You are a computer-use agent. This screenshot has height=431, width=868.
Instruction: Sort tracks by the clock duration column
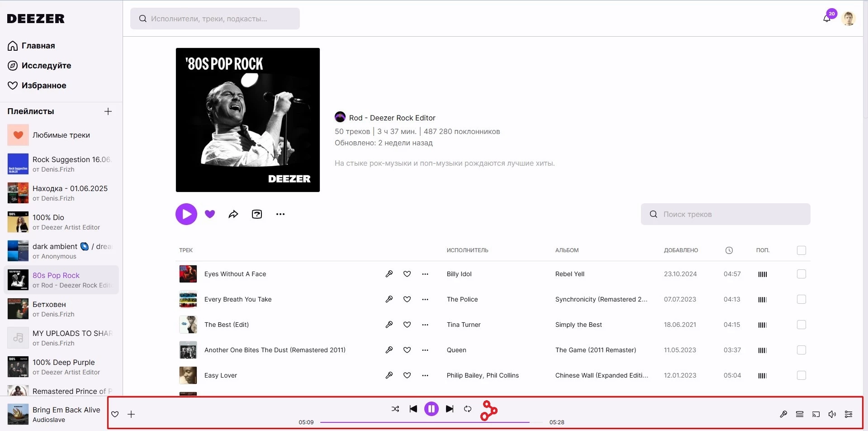pyautogui.click(x=729, y=250)
